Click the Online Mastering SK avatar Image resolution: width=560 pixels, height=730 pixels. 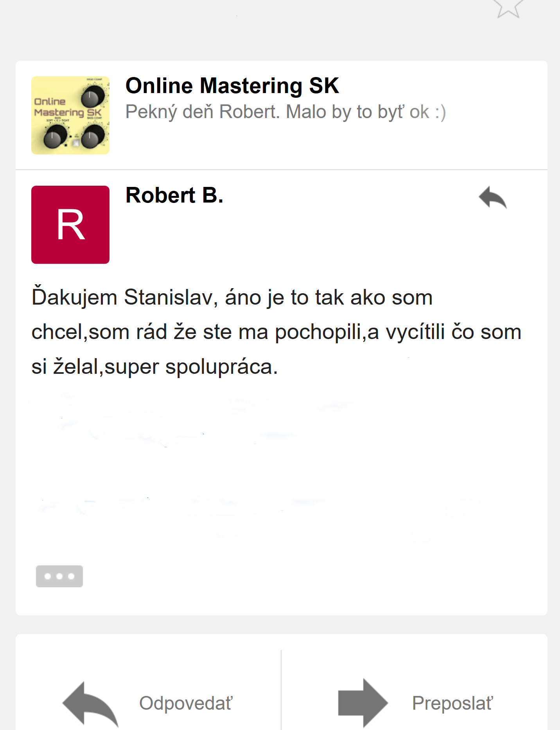tap(70, 115)
